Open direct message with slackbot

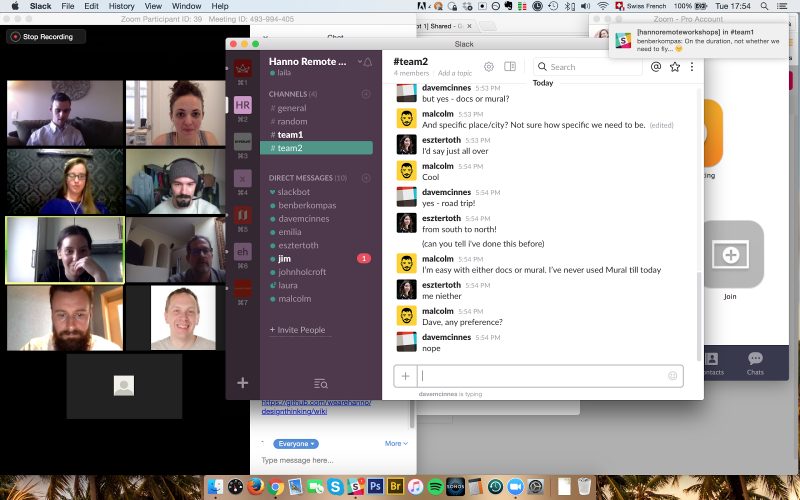tap(316, 192)
